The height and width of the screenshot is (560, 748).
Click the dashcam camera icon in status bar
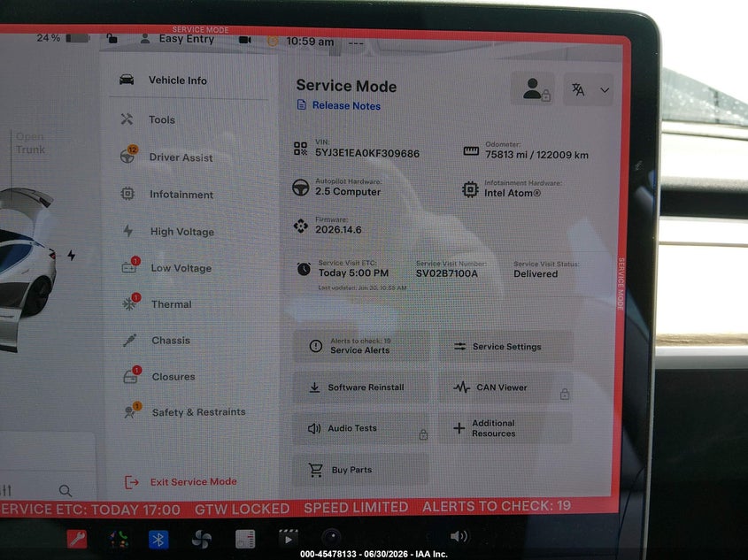click(245, 40)
